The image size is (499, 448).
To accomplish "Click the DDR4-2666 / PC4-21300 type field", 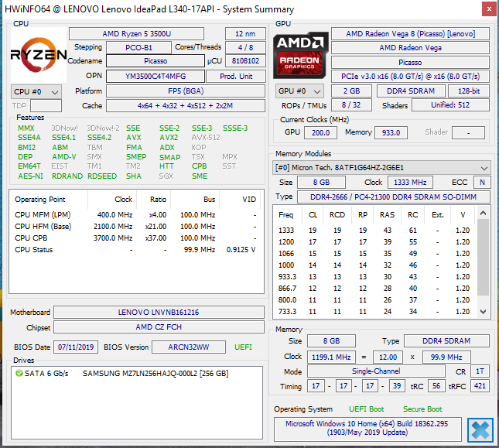I will [x=393, y=197].
